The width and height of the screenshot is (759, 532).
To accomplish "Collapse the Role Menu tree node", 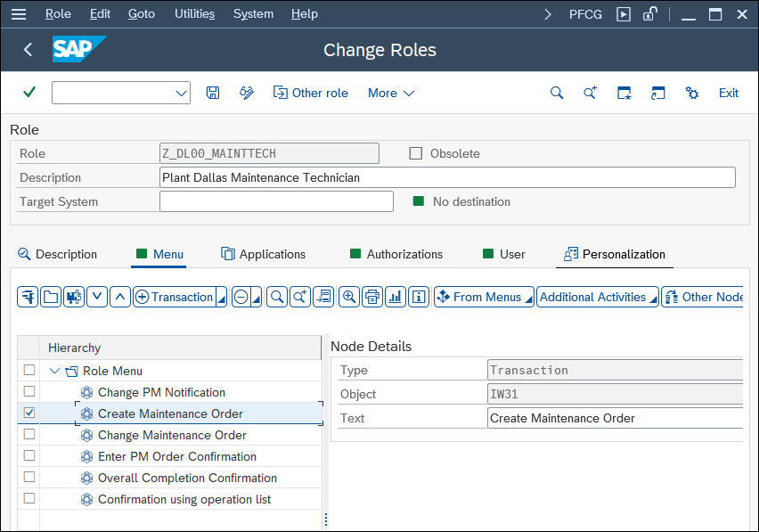I will coord(54,372).
